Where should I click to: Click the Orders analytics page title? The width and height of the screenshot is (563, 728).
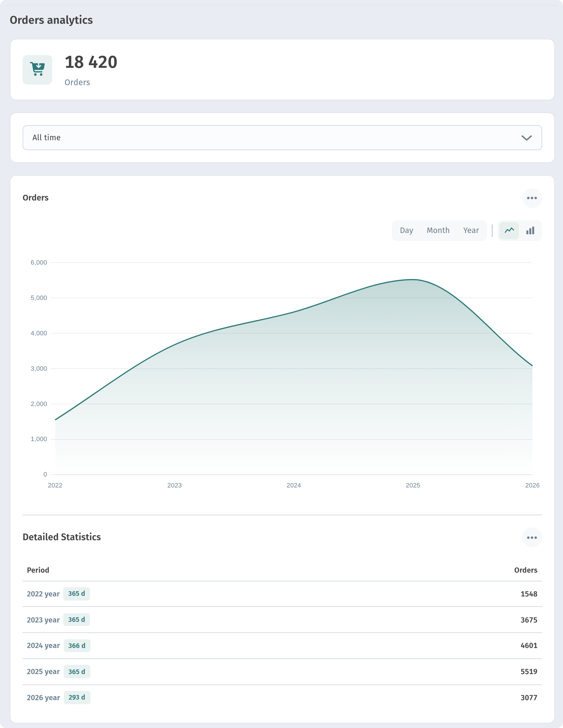click(x=51, y=20)
